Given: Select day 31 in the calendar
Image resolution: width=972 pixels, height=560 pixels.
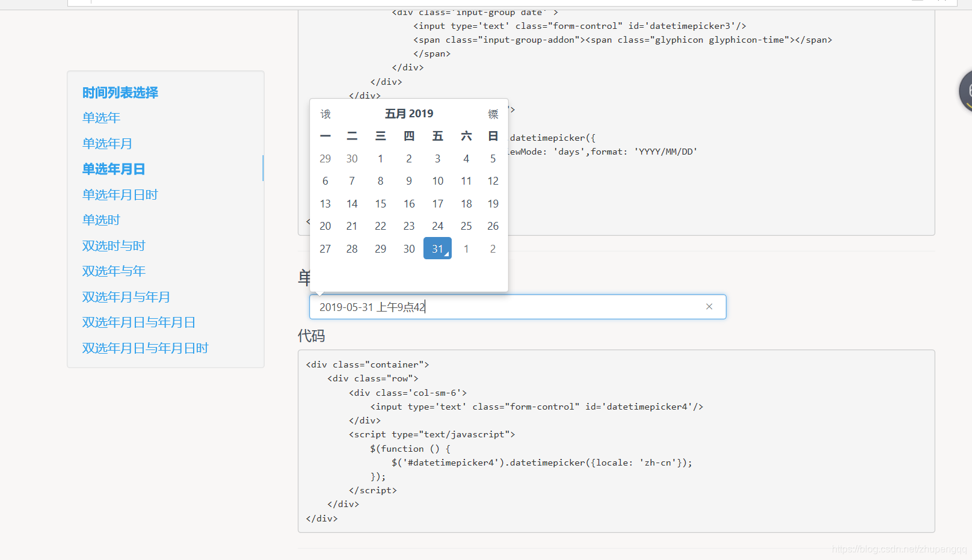Looking at the screenshot, I should point(437,248).
